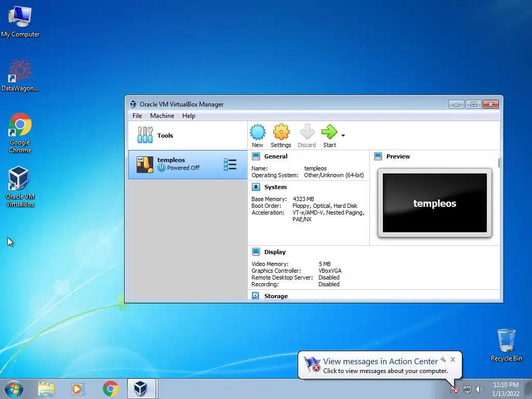Screen dimensions: 532x399
Task: Select the My Computer desktop icon
Action: [x=20, y=21]
